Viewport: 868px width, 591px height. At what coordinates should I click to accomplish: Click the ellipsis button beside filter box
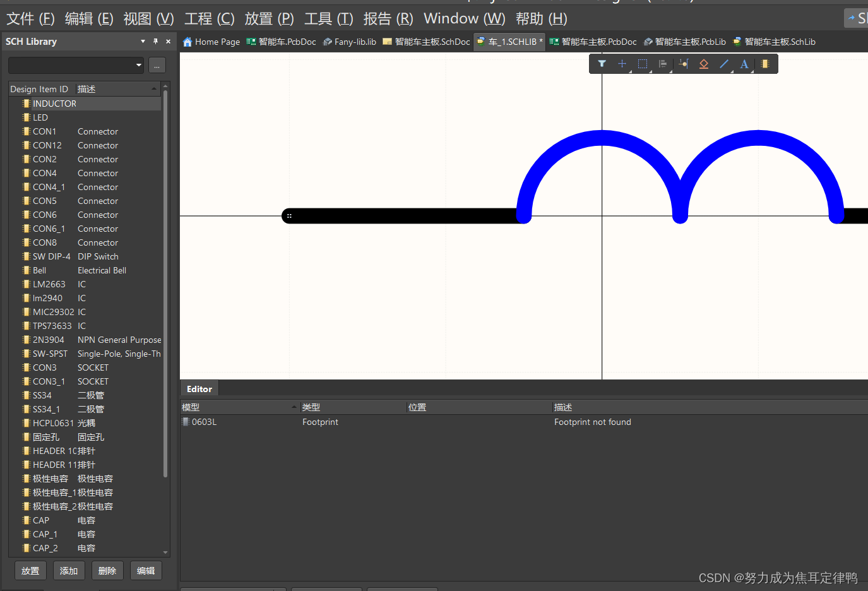157,65
